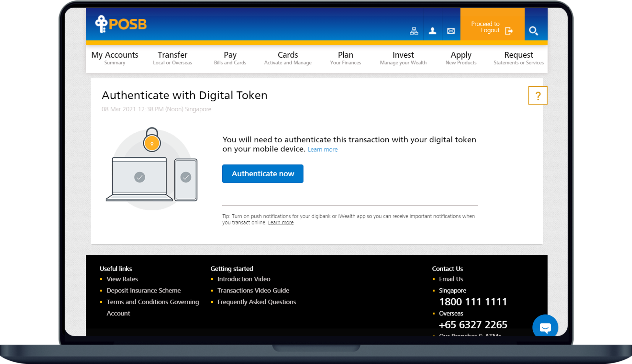The image size is (632, 364).
Task: Expand the Cards Activate and Manage menu
Action: tap(288, 58)
